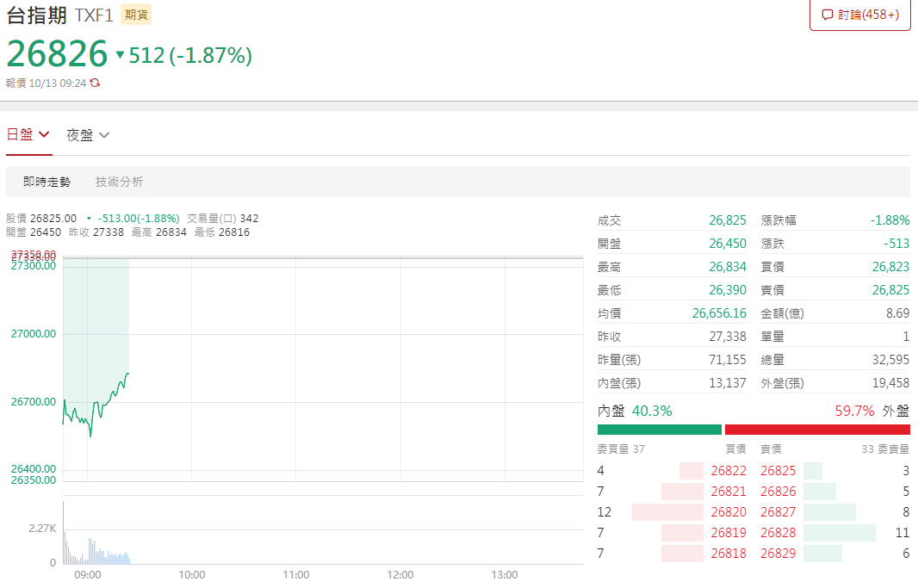The image size is (918, 588).
Task: Expand the 日盤 session dropdown
Action: [x=28, y=135]
